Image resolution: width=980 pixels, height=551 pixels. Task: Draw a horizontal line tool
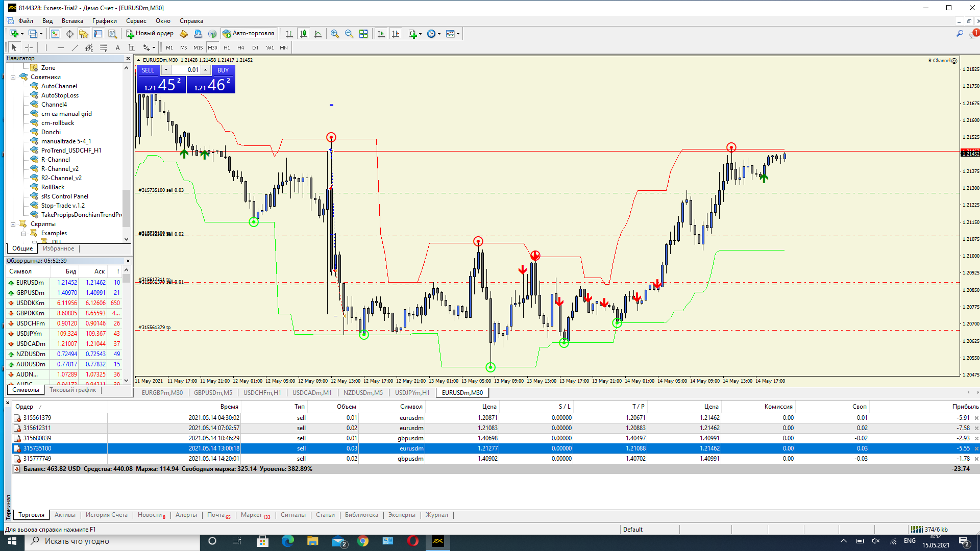coord(61,47)
